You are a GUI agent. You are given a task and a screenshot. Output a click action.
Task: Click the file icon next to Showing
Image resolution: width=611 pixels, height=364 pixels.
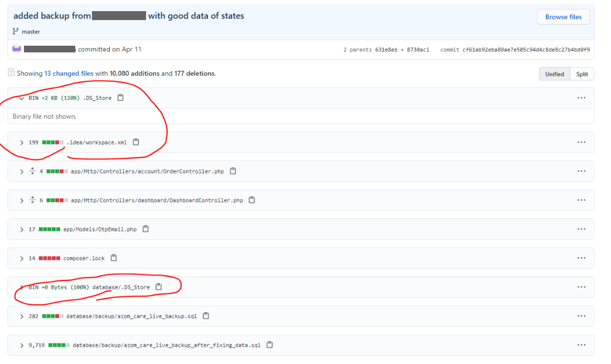[x=11, y=73]
